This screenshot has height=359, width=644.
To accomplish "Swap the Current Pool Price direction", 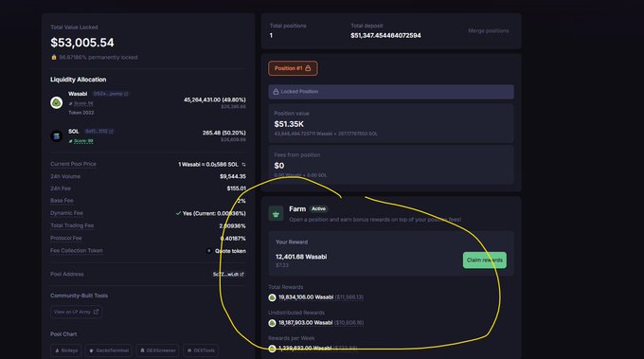I will point(243,164).
